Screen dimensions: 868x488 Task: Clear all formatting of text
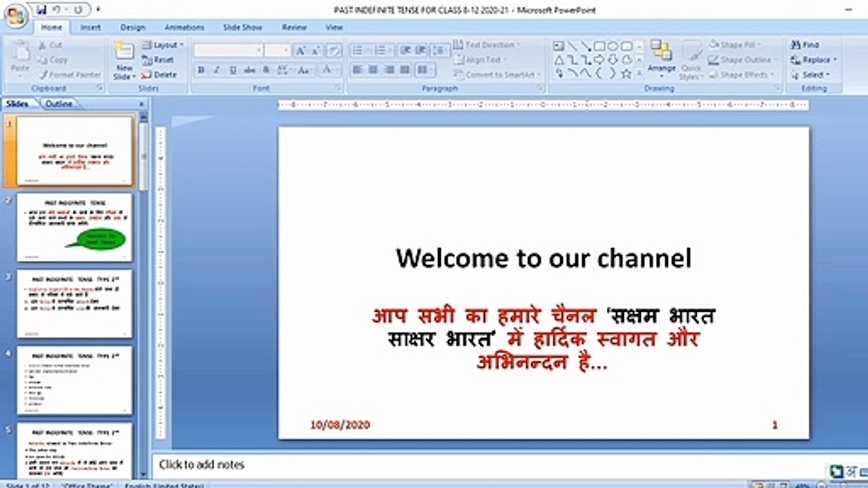pyautogui.click(x=334, y=51)
